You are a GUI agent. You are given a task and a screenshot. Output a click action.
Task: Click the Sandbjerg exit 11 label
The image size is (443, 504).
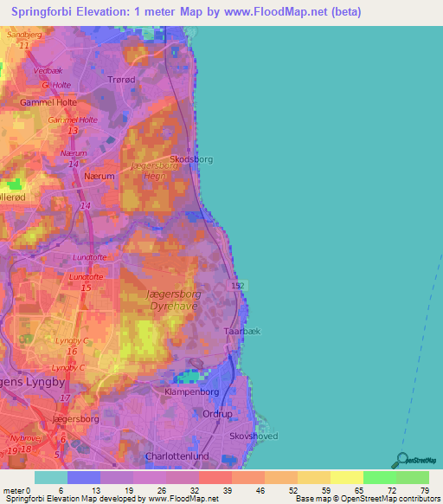tap(24, 40)
